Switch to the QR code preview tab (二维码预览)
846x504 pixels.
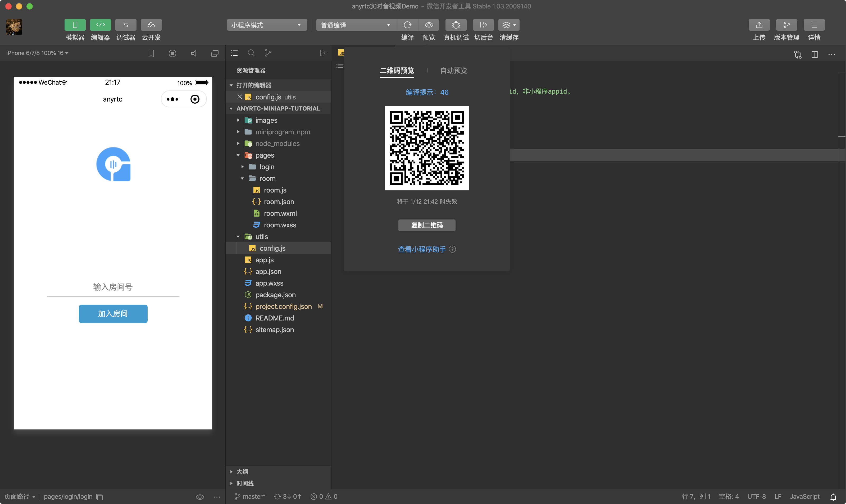[x=397, y=71]
